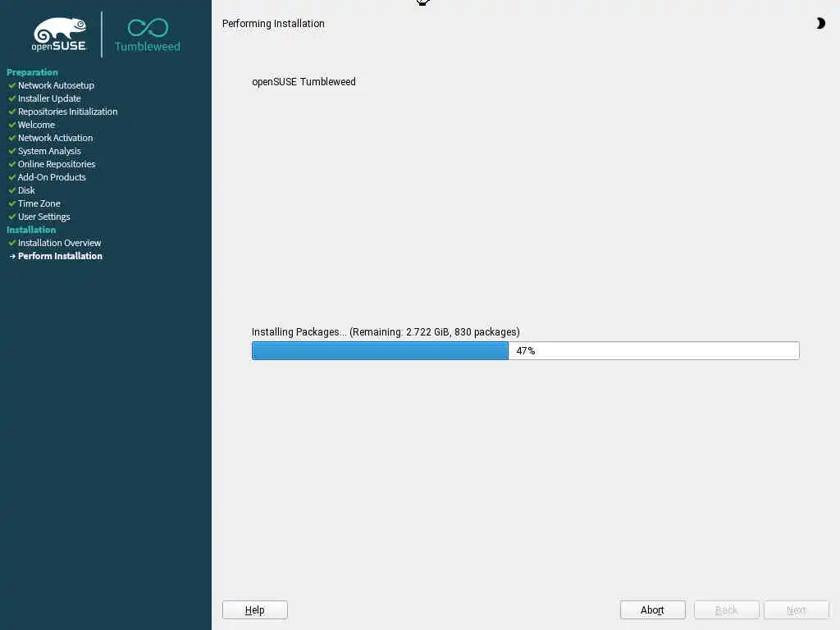The image size is (840, 630).
Task: Select System Analysis step
Action: (x=49, y=151)
